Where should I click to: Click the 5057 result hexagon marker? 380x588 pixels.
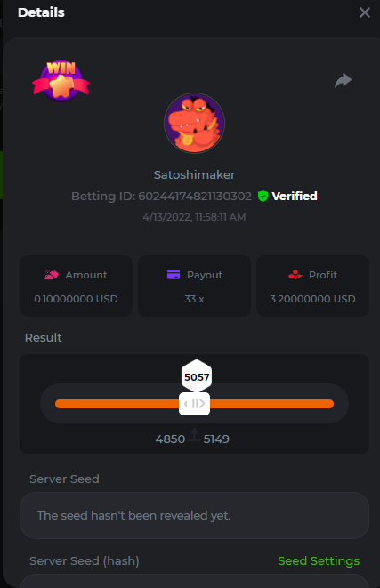[197, 376]
